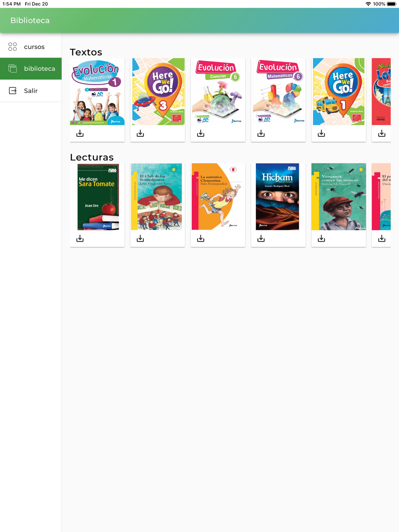Screen dimensions: 399x532
Task: Download the Evolución Matemáticas 6 textbook
Action: pos(261,134)
